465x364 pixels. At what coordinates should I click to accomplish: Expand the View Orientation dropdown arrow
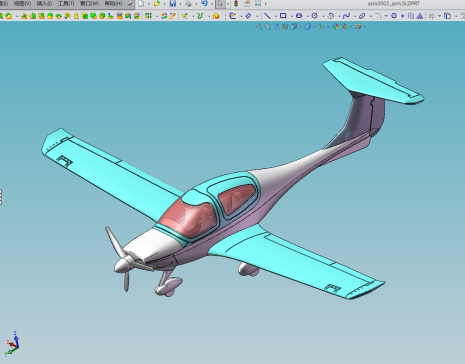(x=300, y=27)
